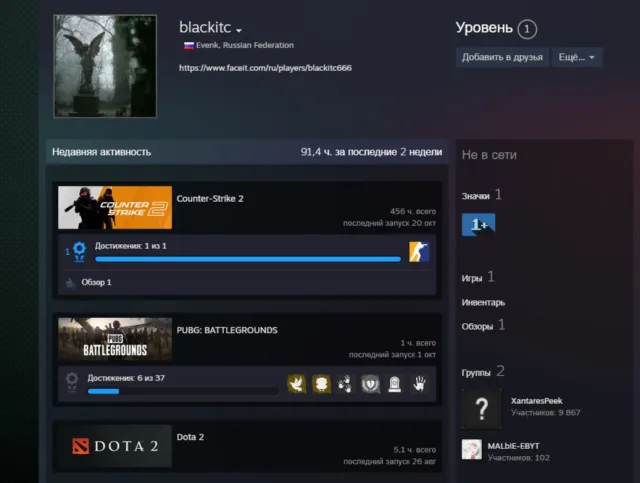This screenshot has height=483, width=640.
Task: Click the PUBG paw prints achievement icon
Action: tap(346, 384)
